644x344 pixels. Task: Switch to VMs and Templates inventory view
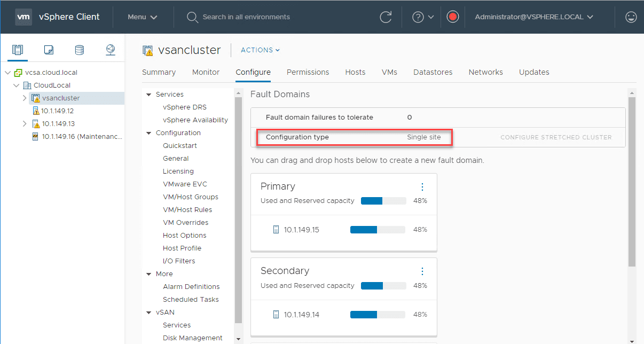[49, 50]
